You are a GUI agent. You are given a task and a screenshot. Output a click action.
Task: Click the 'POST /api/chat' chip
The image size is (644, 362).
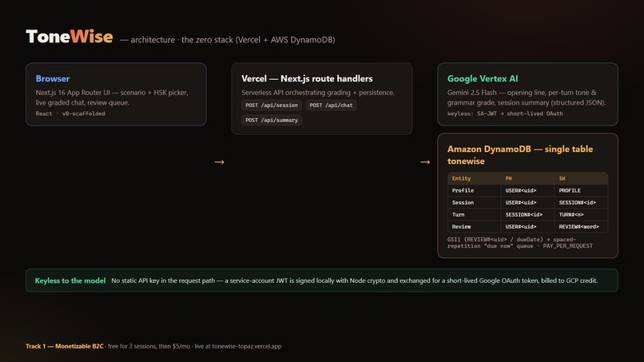point(331,105)
